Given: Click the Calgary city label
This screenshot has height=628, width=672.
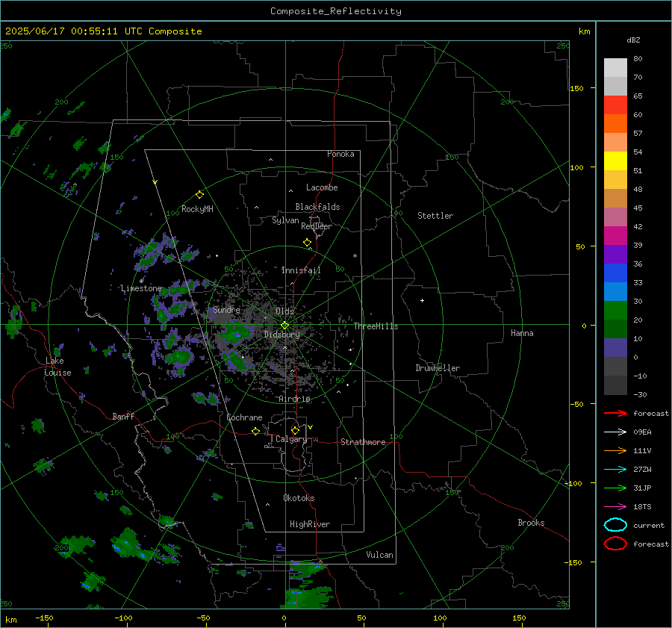Looking at the screenshot, I should [x=291, y=439].
